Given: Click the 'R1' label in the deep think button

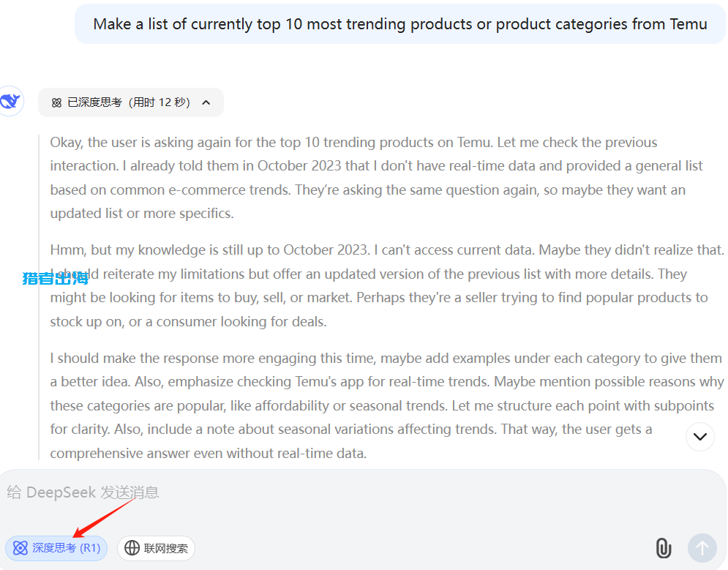Looking at the screenshot, I should (90, 548).
